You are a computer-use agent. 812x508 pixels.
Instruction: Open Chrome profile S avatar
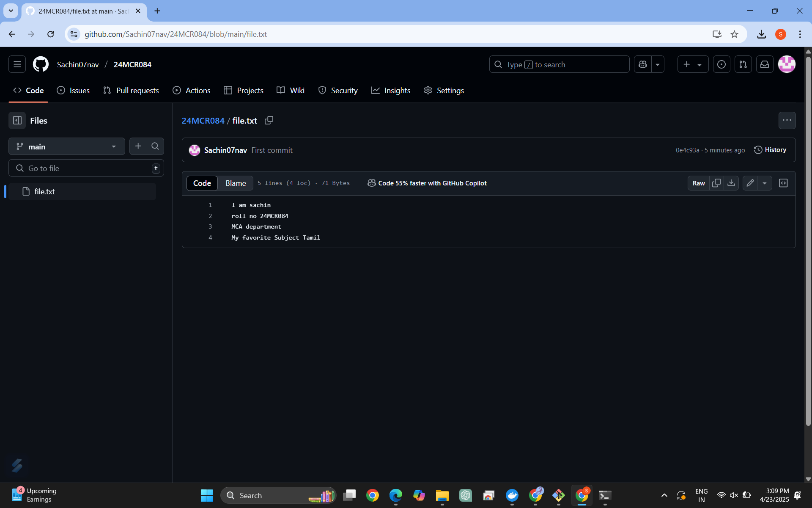click(x=781, y=34)
